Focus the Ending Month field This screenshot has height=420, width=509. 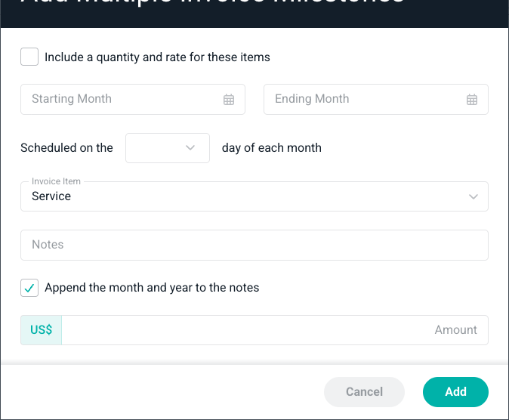[376, 100]
